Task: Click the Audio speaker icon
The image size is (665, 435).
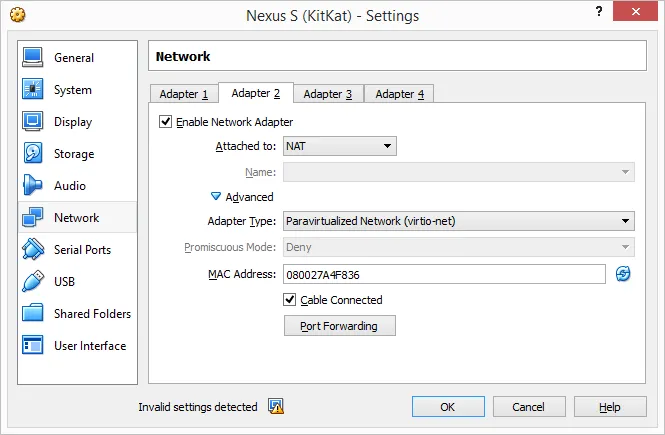Action: click(33, 185)
